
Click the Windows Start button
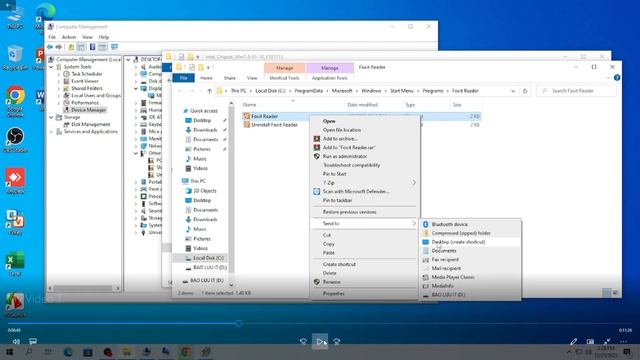[9, 352]
